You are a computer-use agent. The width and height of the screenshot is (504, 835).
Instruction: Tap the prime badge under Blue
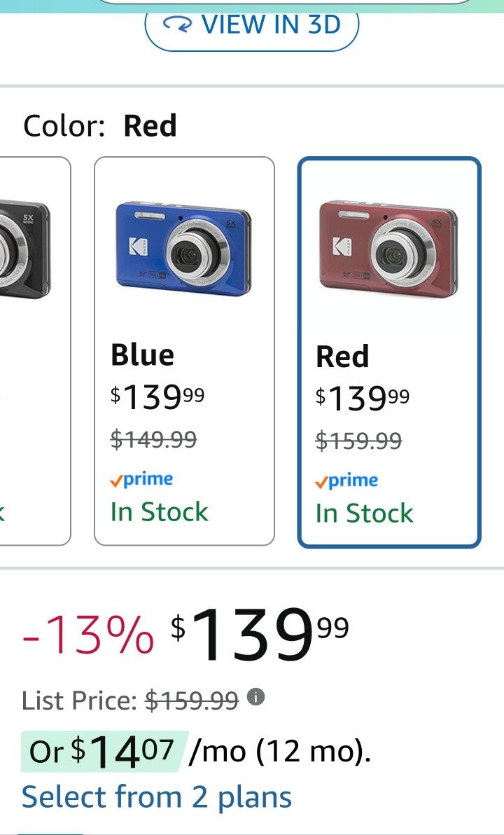(x=141, y=480)
